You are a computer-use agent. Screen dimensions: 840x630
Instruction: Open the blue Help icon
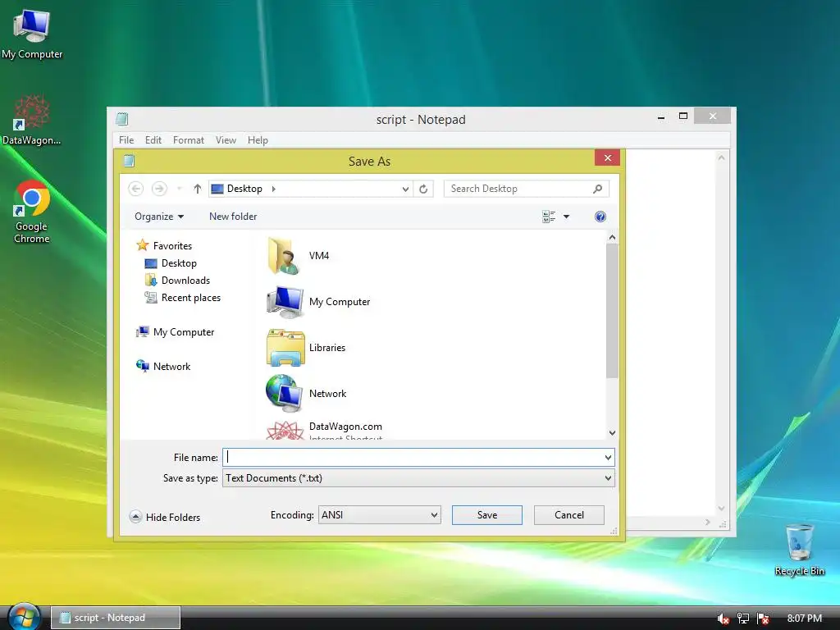[x=600, y=217]
